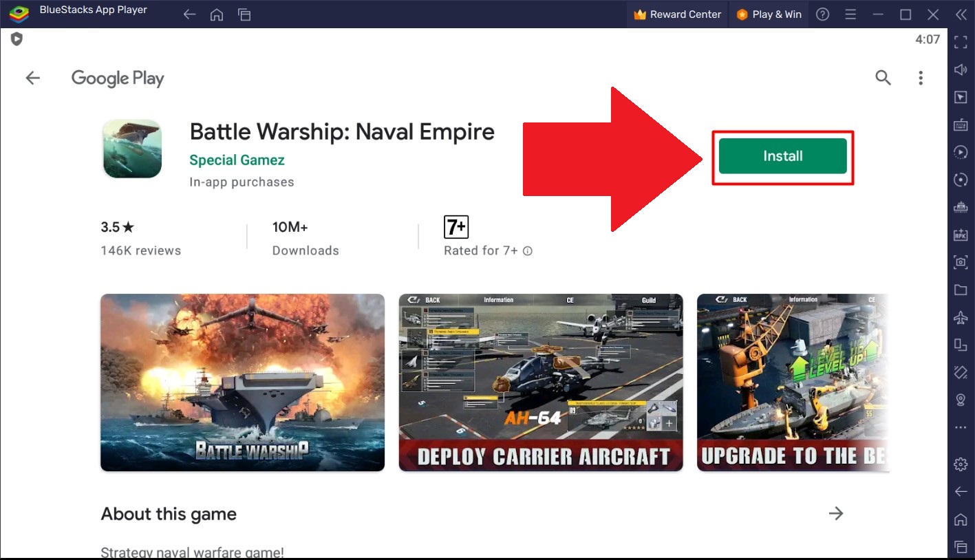Click the volume speaker icon in the sidebar
Screen dimensions: 975x560
click(x=961, y=69)
